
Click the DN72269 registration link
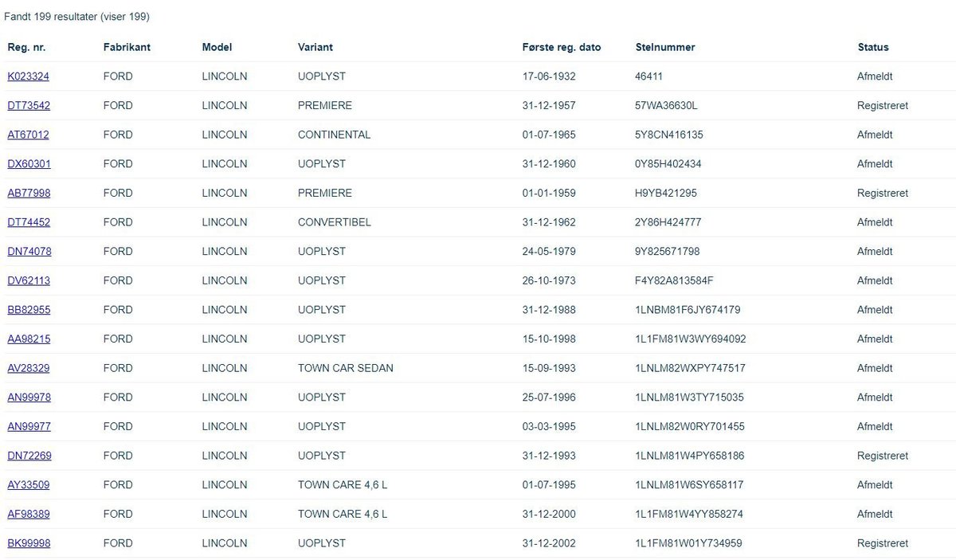coord(29,456)
